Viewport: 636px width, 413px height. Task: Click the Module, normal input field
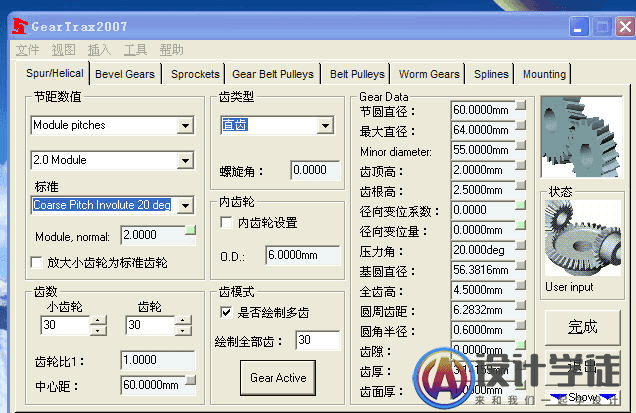153,235
